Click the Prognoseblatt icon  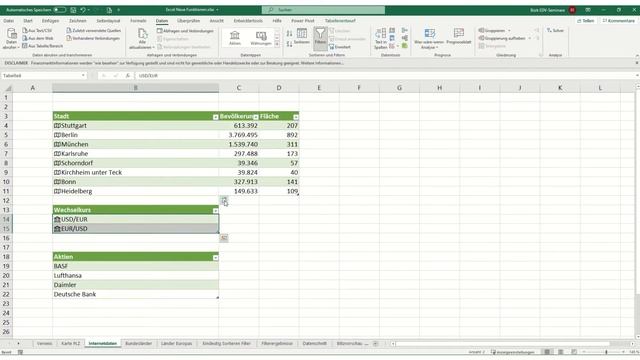(459, 37)
